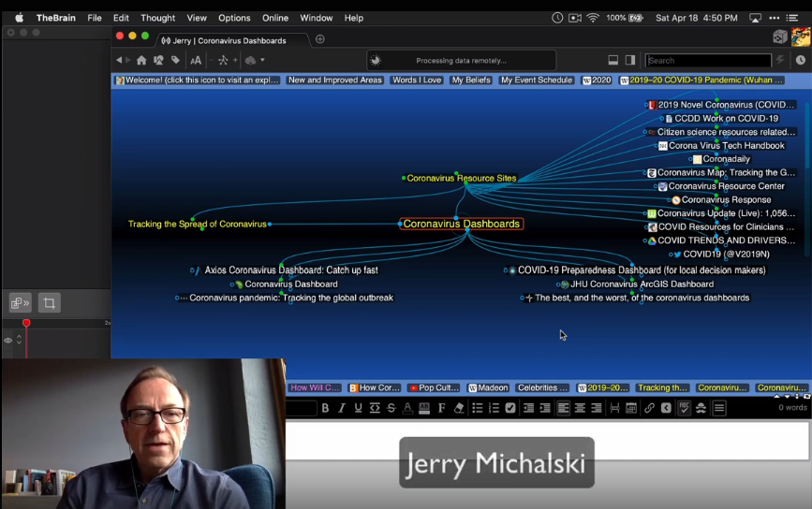Open Tracking the Spread of Coronavirus
812x509 pixels.
pyautogui.click(x=198, y=224)
